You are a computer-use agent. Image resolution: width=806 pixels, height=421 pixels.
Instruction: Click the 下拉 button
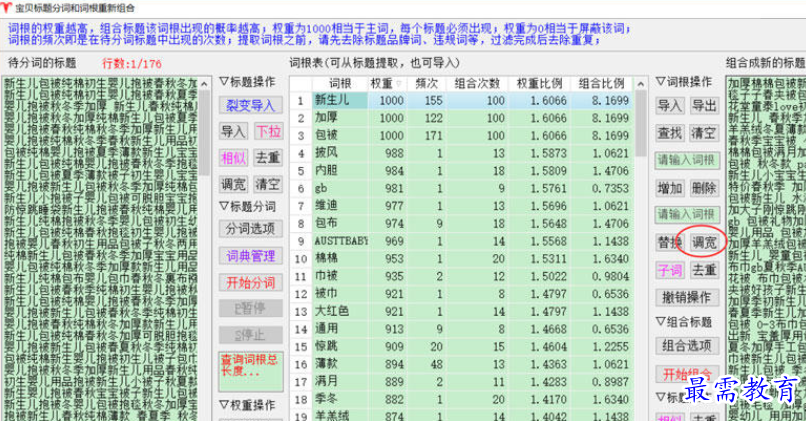tap(268, 132)
